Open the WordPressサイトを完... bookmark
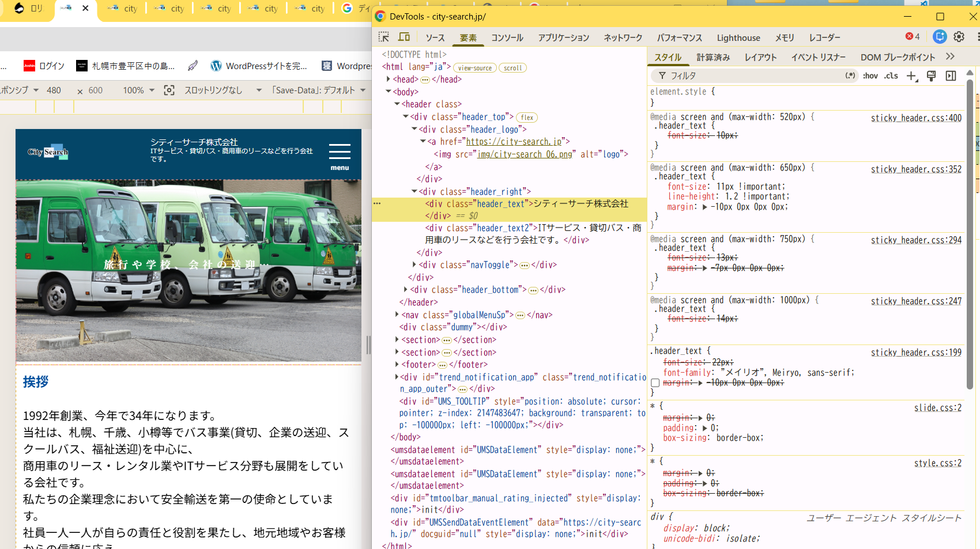 [259, 66]
